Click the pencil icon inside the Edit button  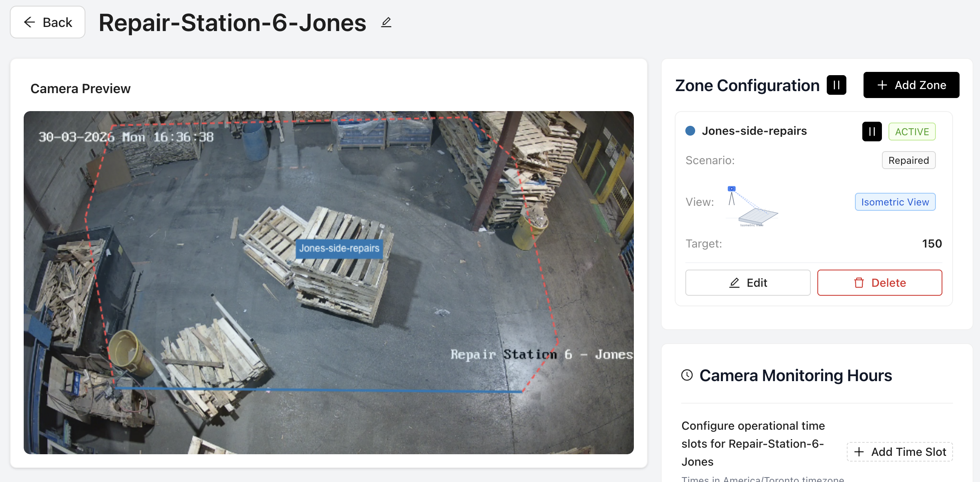pos(734,282)
